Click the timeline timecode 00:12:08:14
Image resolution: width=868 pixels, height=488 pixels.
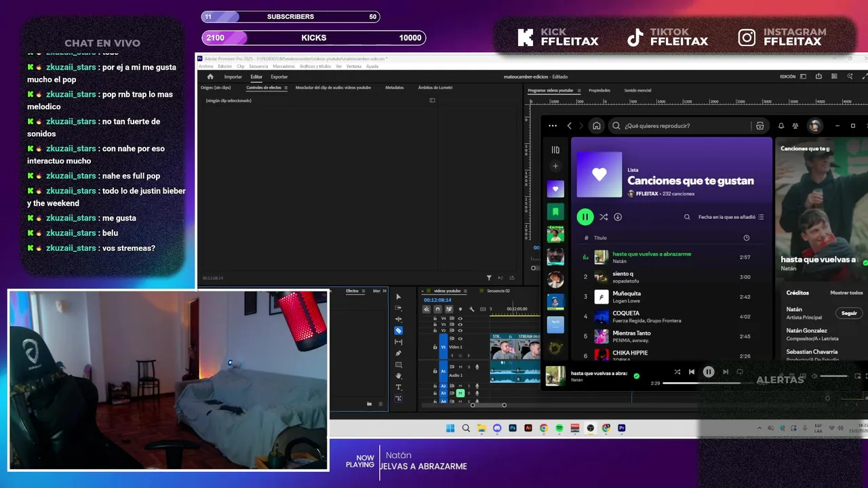pyautogui.click(x=437, y=300)
